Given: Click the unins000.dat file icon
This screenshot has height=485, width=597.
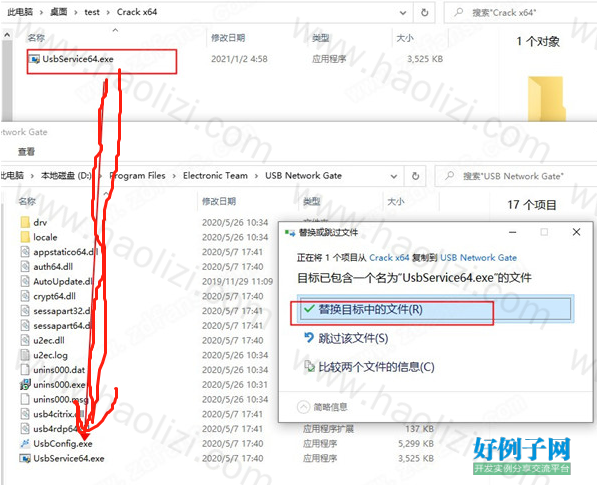Looking at the screenshot, I should coord(25,370).
